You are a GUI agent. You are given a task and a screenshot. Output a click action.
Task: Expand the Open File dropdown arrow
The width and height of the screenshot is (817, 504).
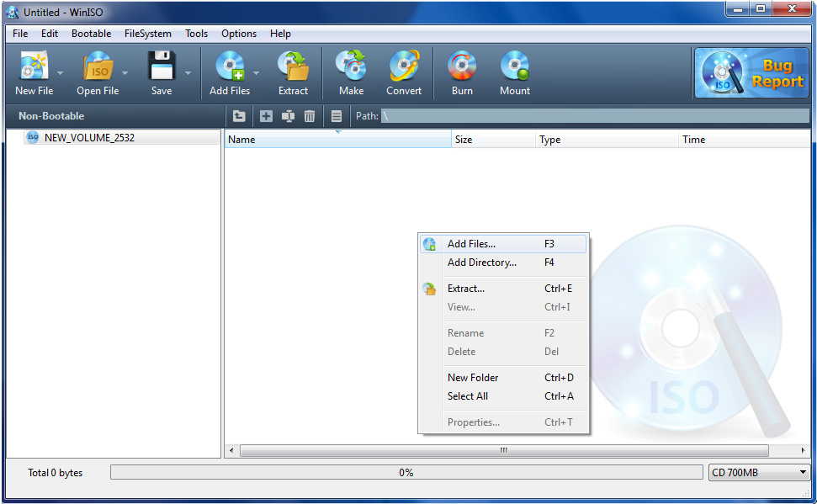pos(125,73)
